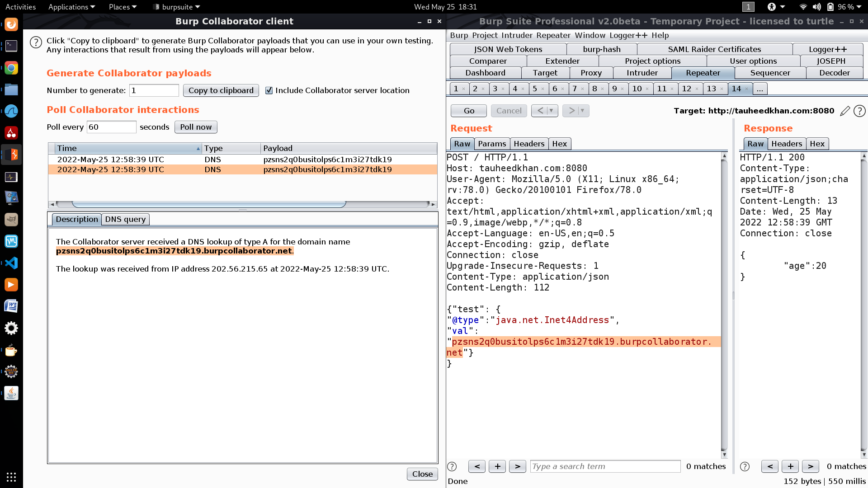
Task: Click the Close button in Collaborator client
Action: (x=422, y=474)
